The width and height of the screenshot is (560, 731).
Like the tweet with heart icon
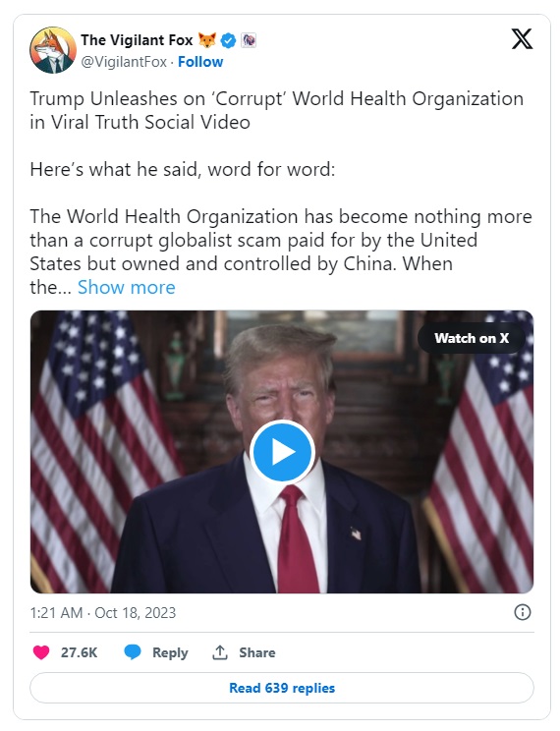click(x=41, y=652)
